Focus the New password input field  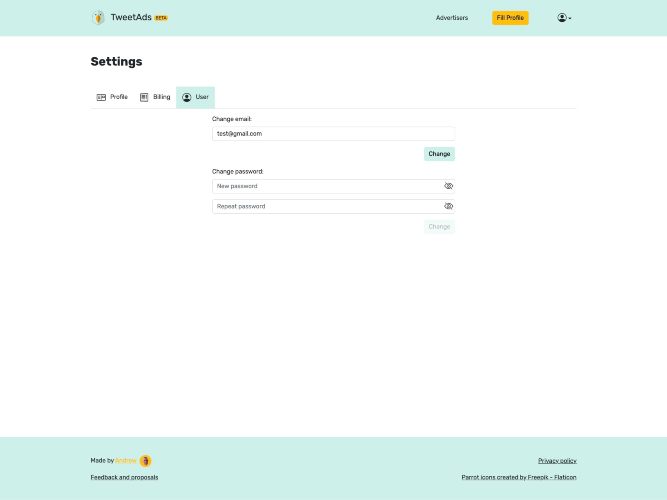click(334, 186)
